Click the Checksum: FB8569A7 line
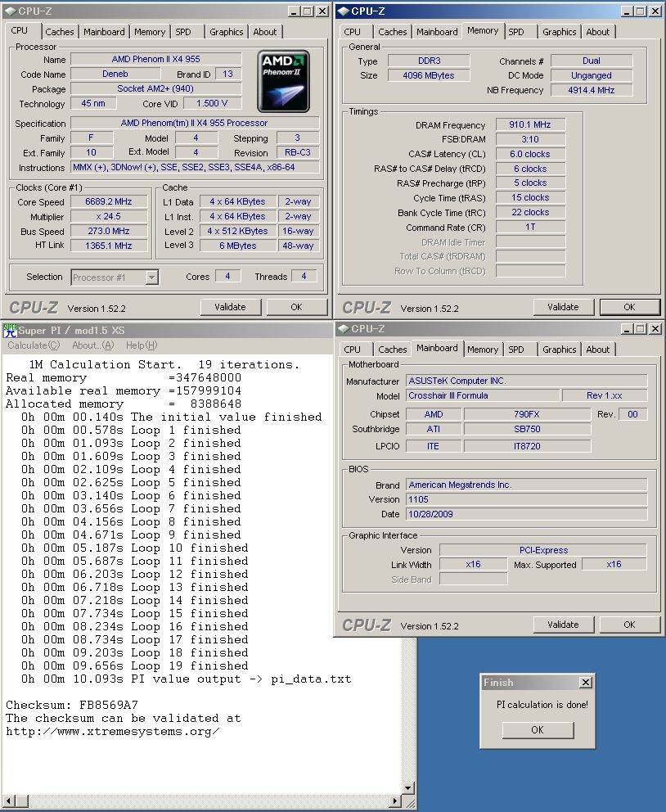Image resolution: width=666 pixels, height=812 pixels. pyautogui.click(x=72, y=705)
